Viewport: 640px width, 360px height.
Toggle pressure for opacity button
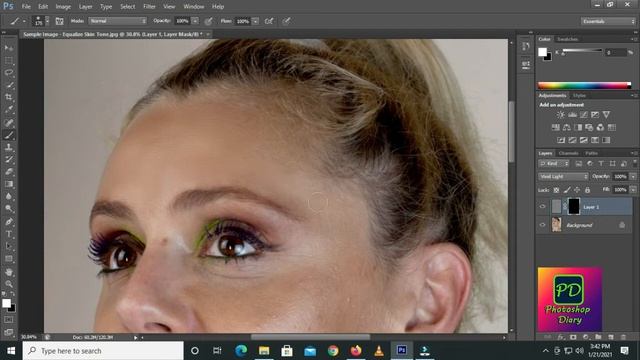(x=209, y=21)
